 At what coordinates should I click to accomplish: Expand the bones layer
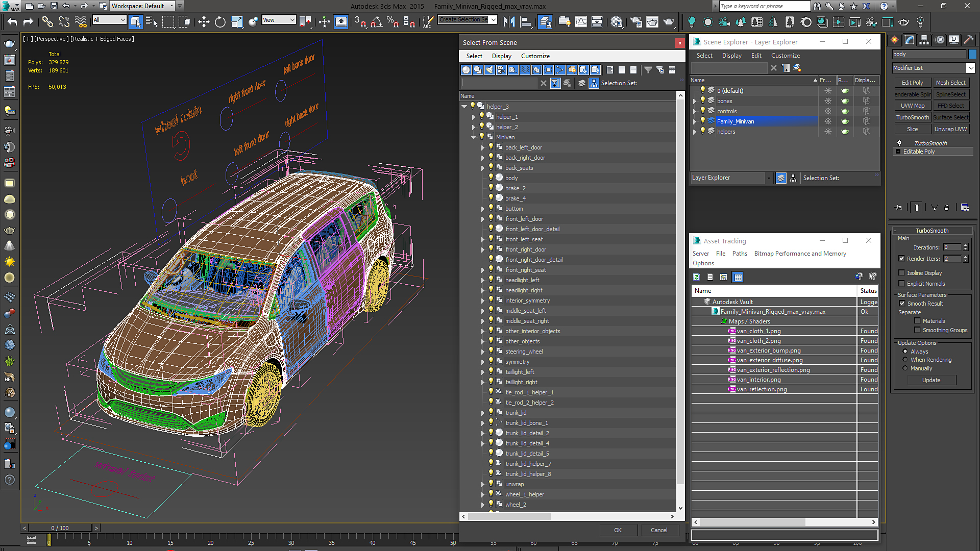click(x=694, y=101)
